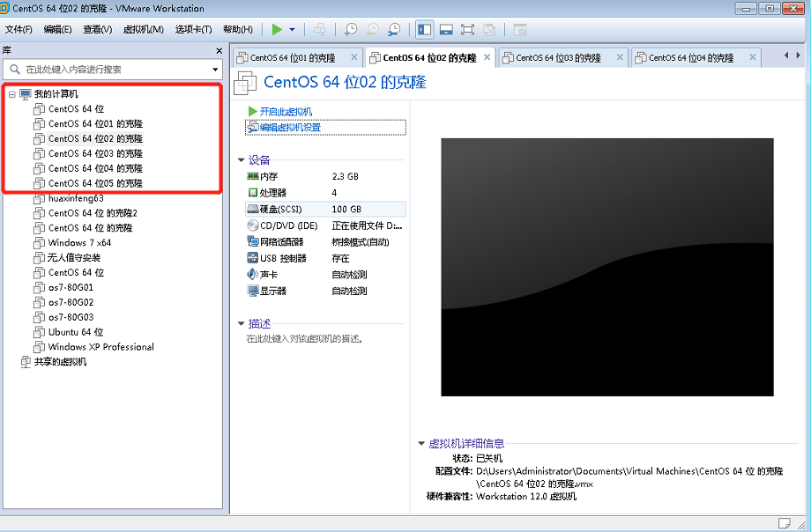This screenshot has width=811, height=532.
Task: Switch to CentOS 64 位01 的克隆 tab
Action: coord(292,58)
